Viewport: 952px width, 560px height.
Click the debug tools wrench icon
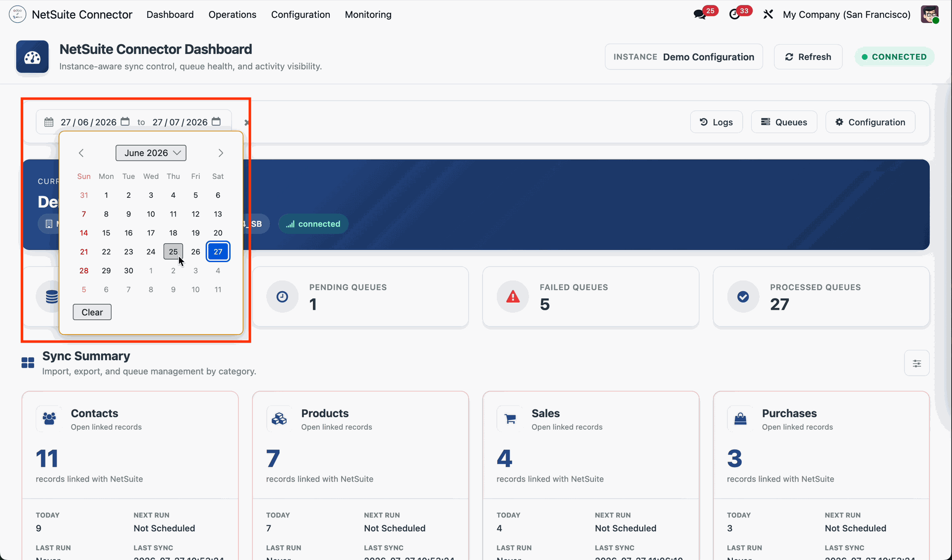pyautogui.click(x=768, y=14)
